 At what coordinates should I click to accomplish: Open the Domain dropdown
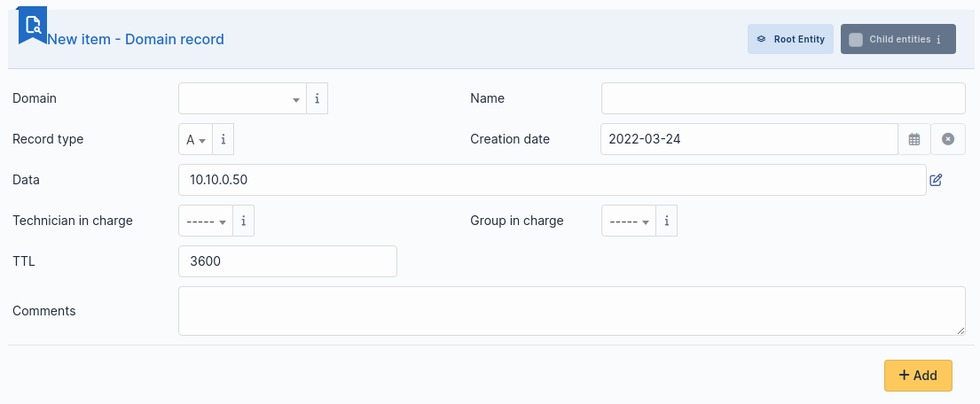point(242,98)
